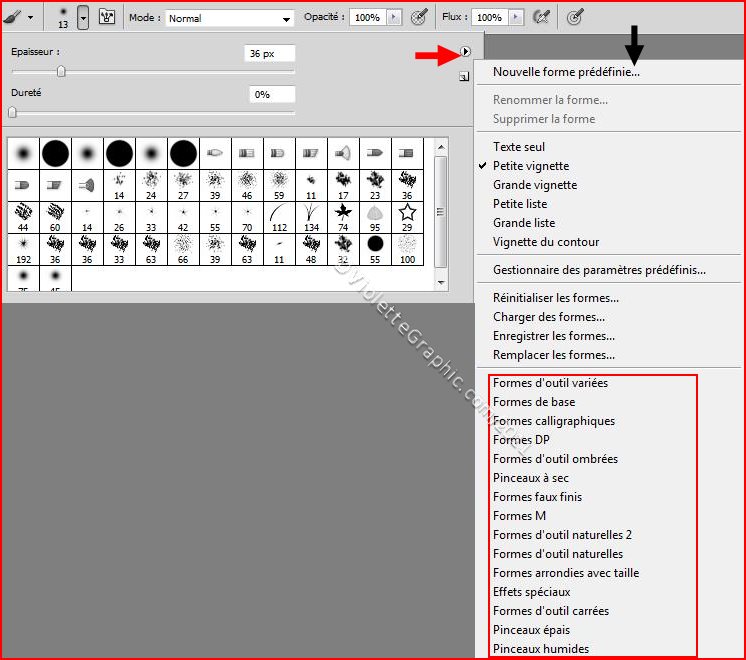Open the brush size 13 dropdown arrow
The image size is (746, 660).
click(x=83, y=17)
